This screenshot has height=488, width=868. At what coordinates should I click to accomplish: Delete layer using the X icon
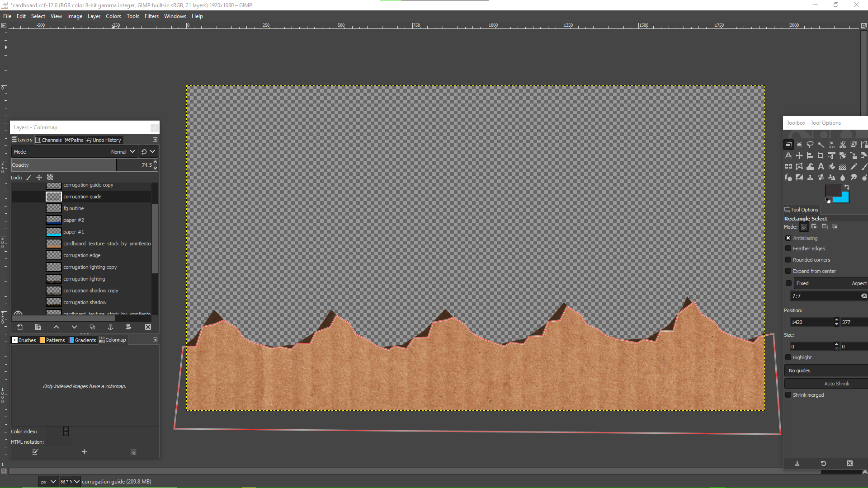pyautogui.click(x=148, y=327)
